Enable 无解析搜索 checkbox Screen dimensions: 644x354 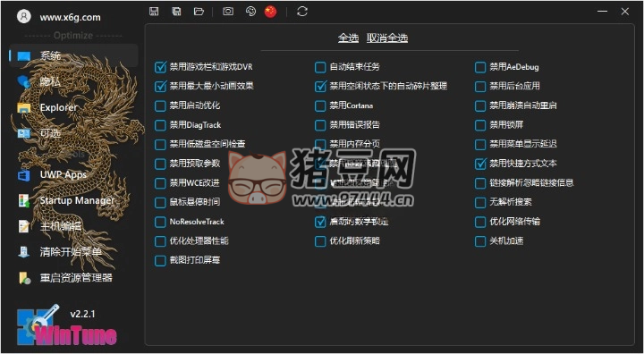tap(480, 202)
